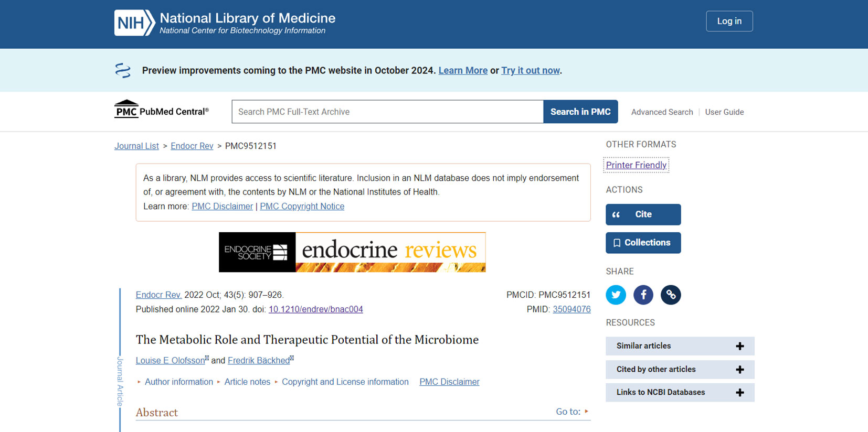
Task: Open the Printer Friendly format link
Action: point(636,165)
